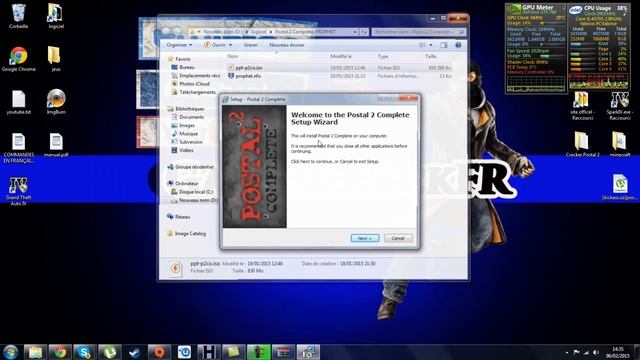Screen dimensions: 640x360
Task: Sort files by the Type column
Action: [x=383, y=56]
